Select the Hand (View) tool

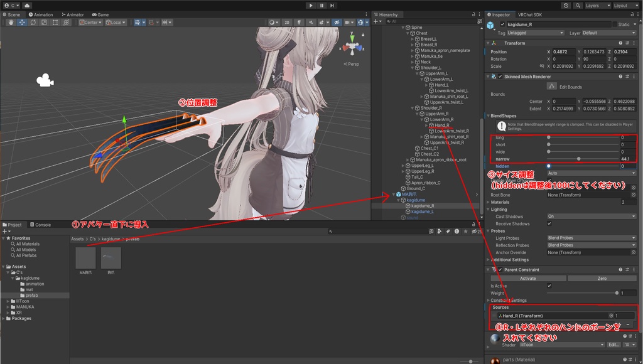click(11, 23)
